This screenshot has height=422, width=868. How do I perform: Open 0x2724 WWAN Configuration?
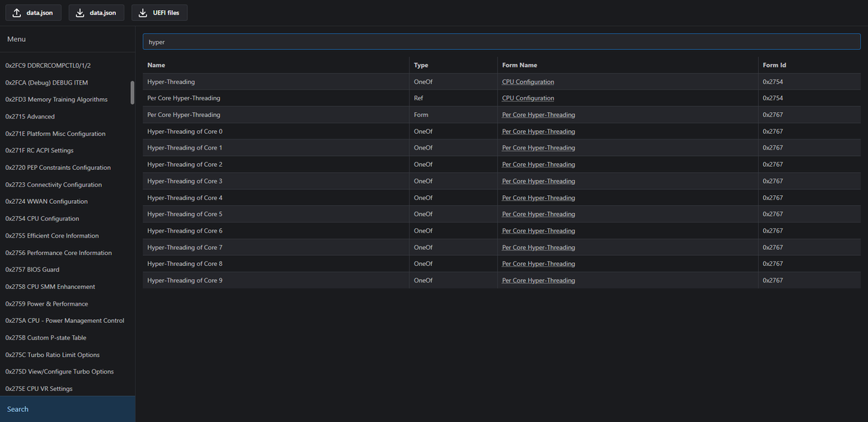(x=46, y=202)
